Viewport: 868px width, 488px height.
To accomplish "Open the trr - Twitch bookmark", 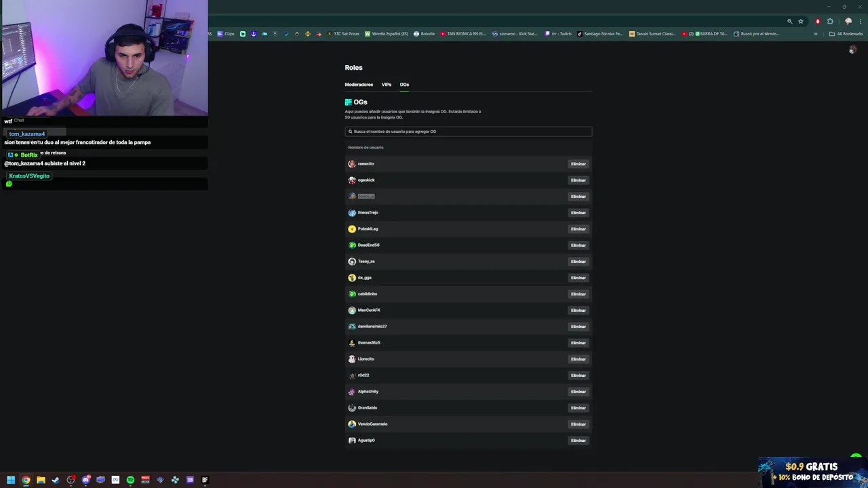I will [558, 34].
